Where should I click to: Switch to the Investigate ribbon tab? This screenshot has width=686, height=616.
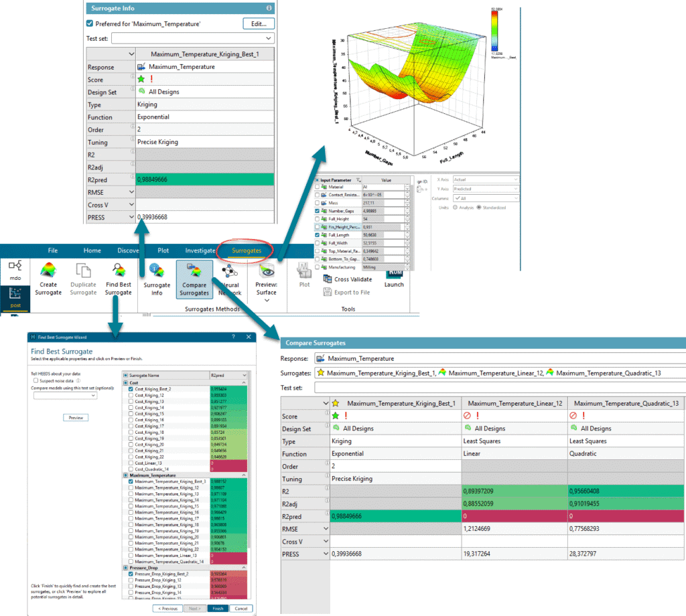[200, 250]
